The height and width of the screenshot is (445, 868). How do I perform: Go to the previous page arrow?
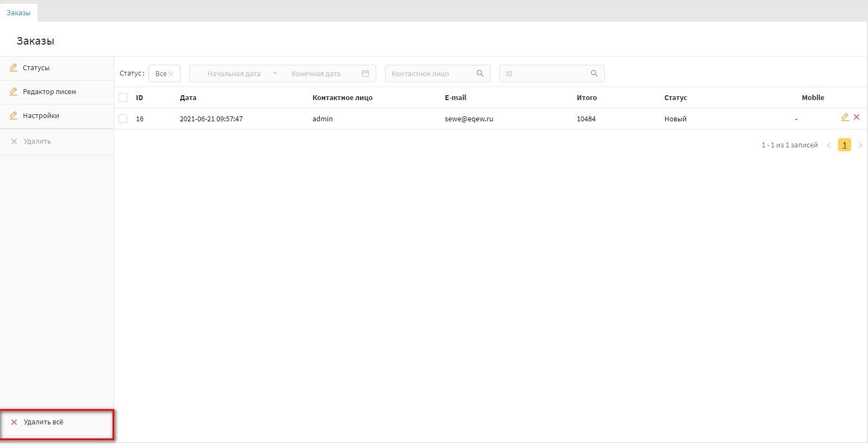click(829, 145)
